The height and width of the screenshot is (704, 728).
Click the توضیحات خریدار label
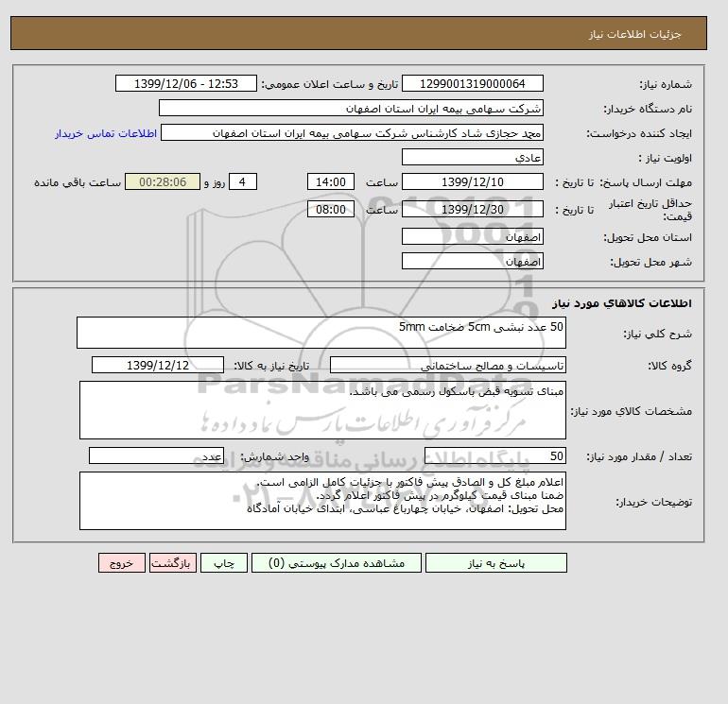[x=654, y=502]
